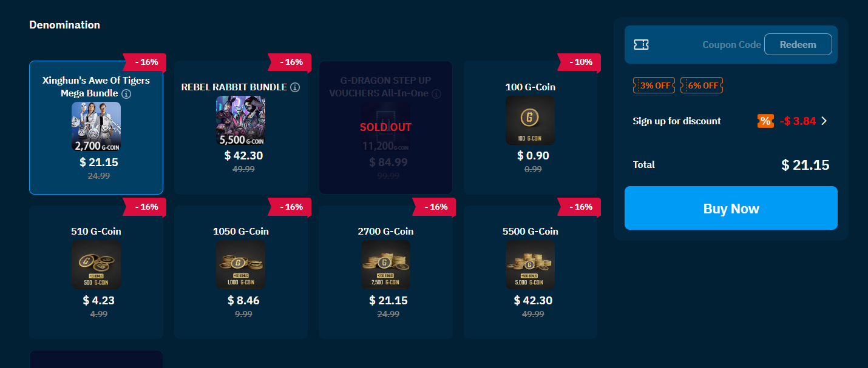Screen dimensions: 868x368
Task: Click info icon next to REBEL RABBIT BUNDLE
Action: (x=295, y=87)
